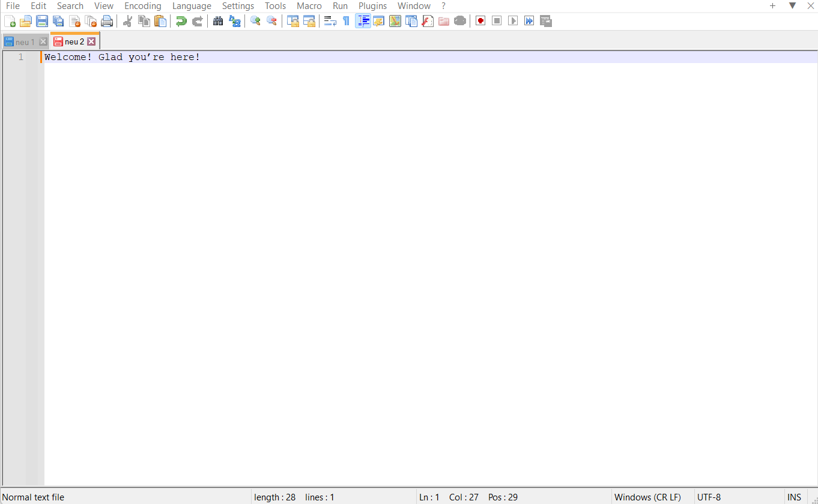This screenshot has width=818, height=504.
Task: Click the plus button to add a tab
Action: pyautogui.click(x=773, y=5)
